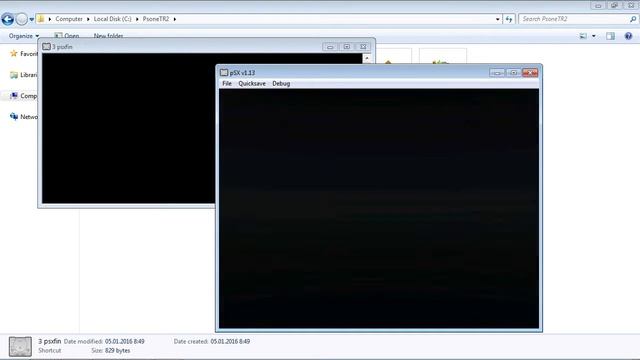The height and width of the screenshot is (360, 640).
Task: Click the Search PsoneTR2 input field
Action: [x=573, y=19]
